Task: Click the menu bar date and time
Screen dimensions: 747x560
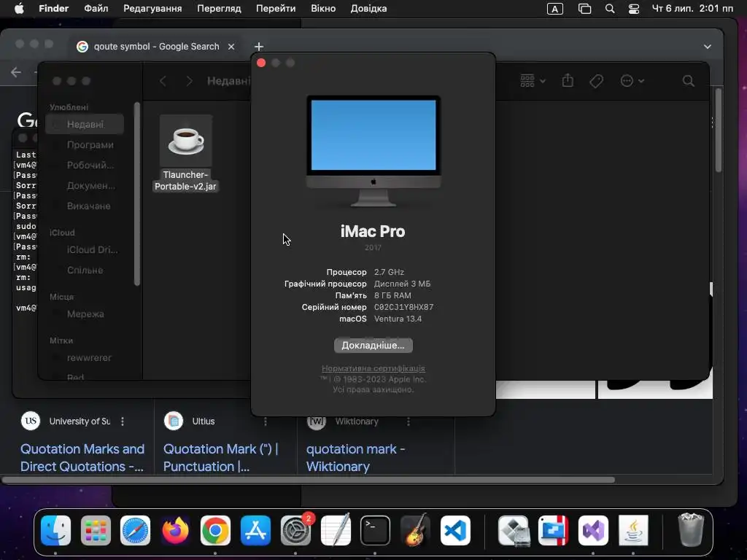Action: [x=692, y=9]
